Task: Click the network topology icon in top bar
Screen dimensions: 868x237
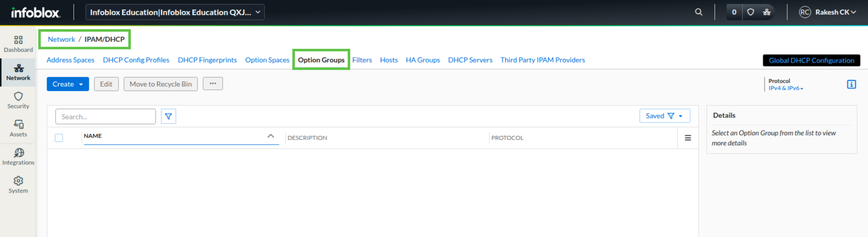Action: (x=767, y=12)
